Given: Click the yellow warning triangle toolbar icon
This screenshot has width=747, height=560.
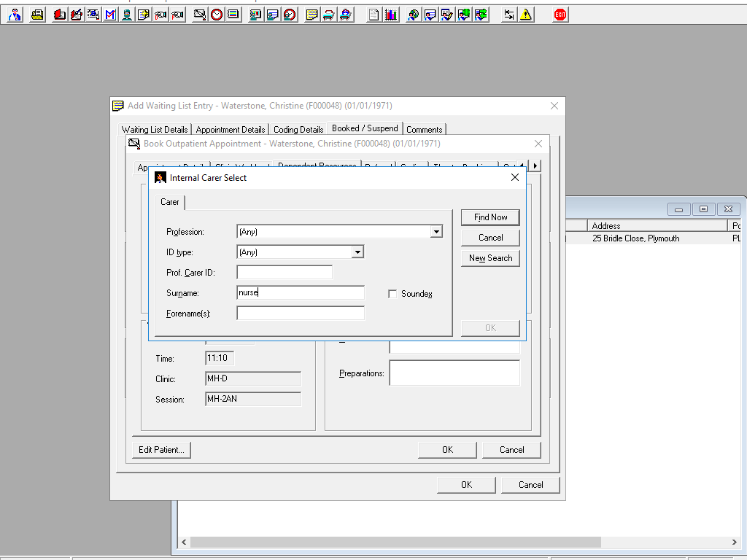Looking at the screenshot, I should coord(525,15).
